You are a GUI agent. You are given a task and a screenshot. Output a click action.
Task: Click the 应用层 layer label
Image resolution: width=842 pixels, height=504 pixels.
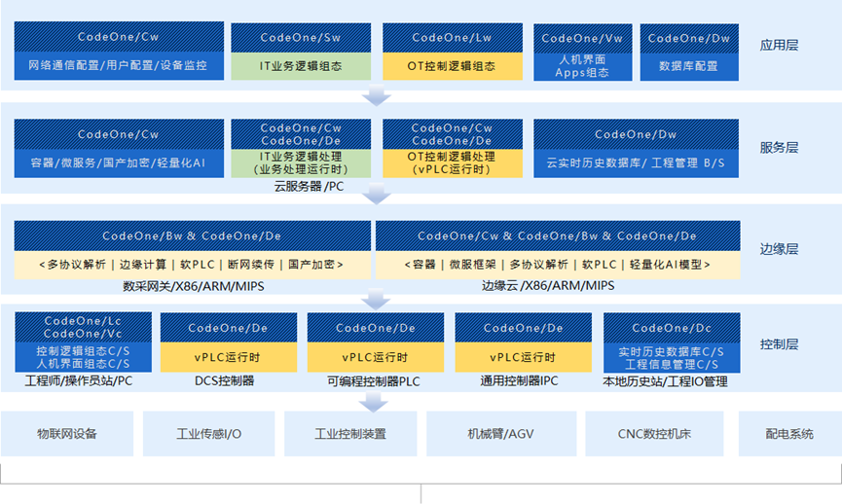(x=779, y=45)
